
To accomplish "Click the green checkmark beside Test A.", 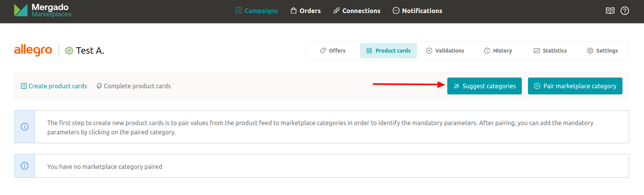I will click(69, 51).
